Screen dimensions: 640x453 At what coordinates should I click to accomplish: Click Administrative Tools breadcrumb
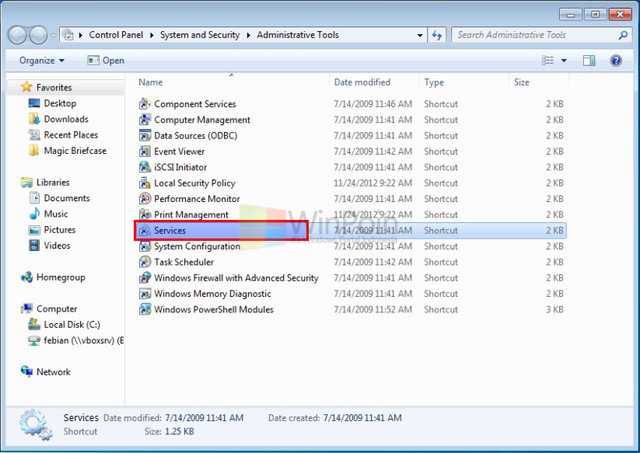pyautogui.click(x=298, y=35)
